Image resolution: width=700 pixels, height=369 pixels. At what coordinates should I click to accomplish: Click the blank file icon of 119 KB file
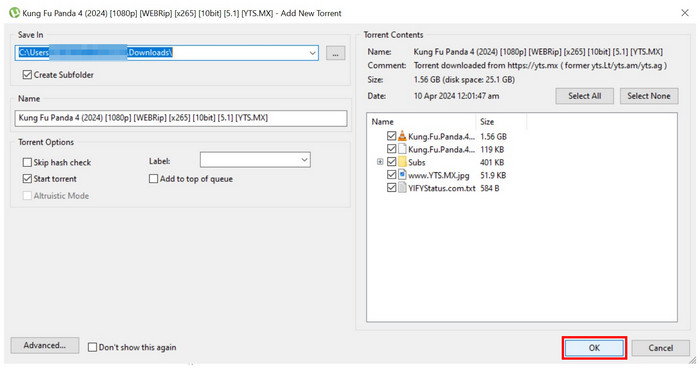point(402,149)
